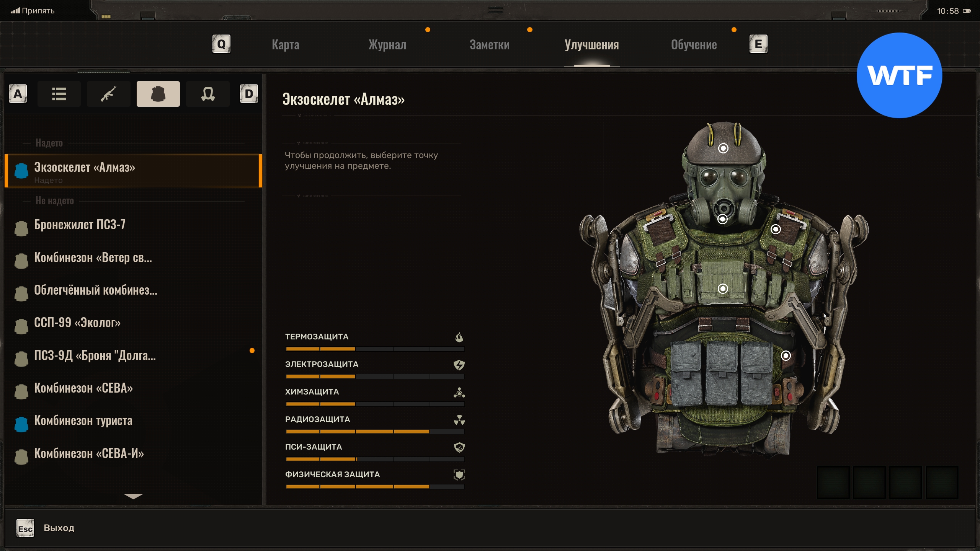Image resolution: width=980 pixels, height=551 pixels.
Task: Click the first empty upgrade slot square
Action: tap(833, 482)
